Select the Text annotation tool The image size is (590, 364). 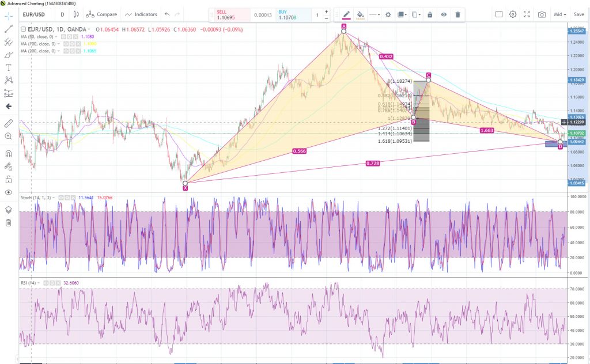(x=9, y=67)
